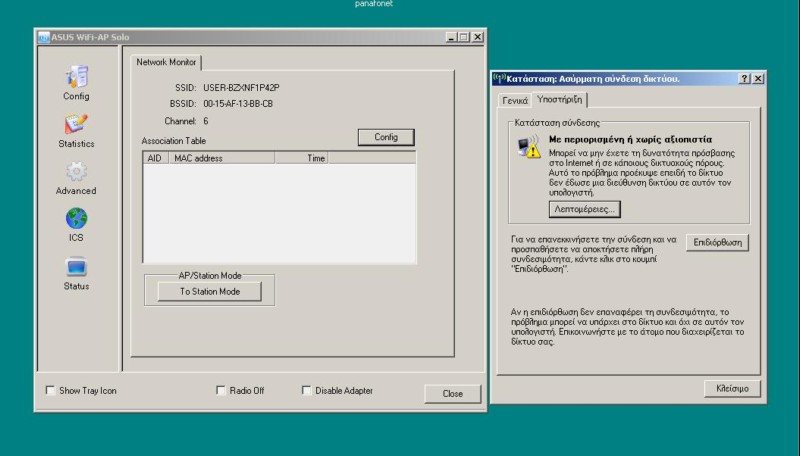This screenshot has width=800, height=456.
Task: Click the ASUS WiFi-AP Solo title bar icon
Action: coord(44,37)
